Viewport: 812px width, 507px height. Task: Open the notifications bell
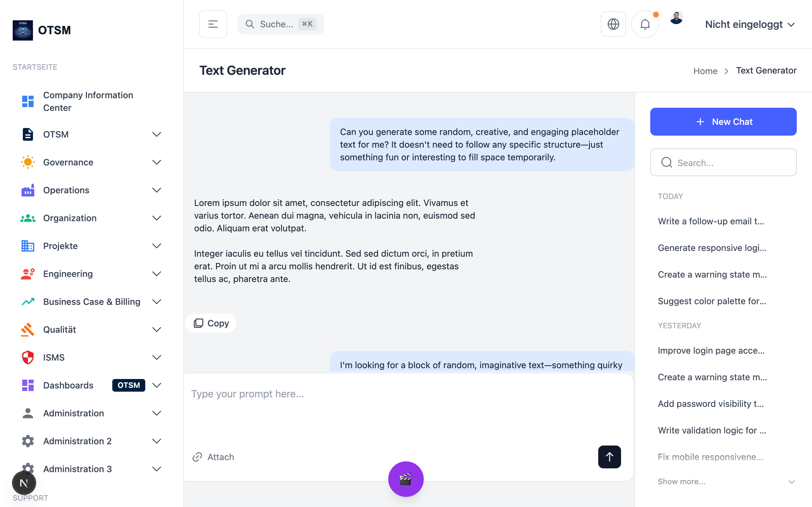[x=645, y=24]
